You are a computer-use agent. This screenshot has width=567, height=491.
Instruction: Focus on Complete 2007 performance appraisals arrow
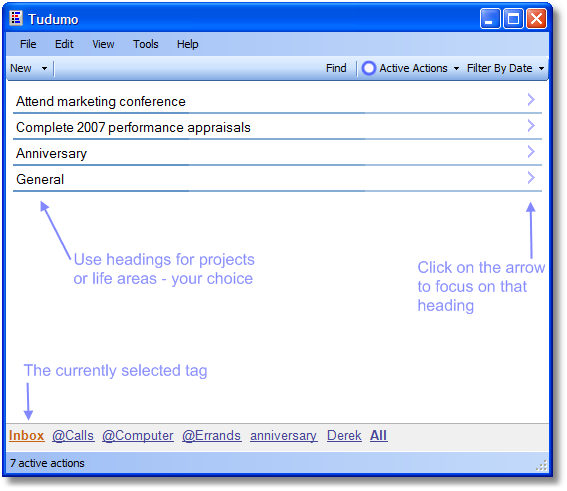pyautogui.click(x=530, y=126)
